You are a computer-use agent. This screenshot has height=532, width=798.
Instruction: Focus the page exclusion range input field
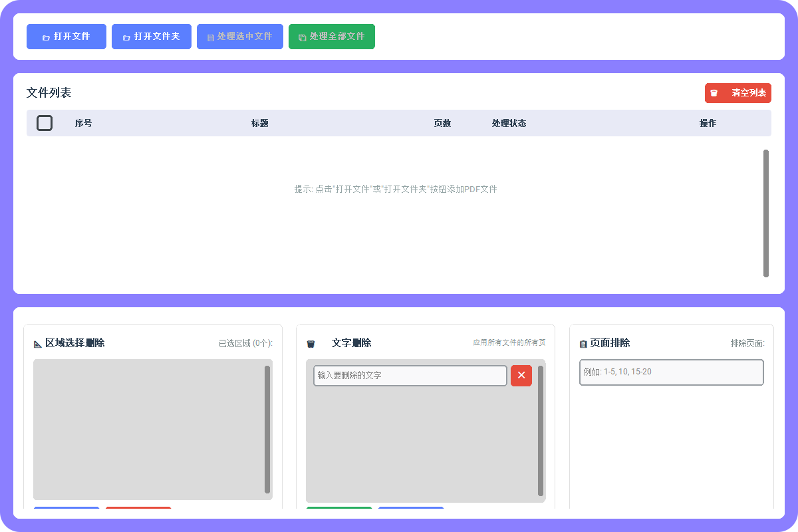pos(671,372)
